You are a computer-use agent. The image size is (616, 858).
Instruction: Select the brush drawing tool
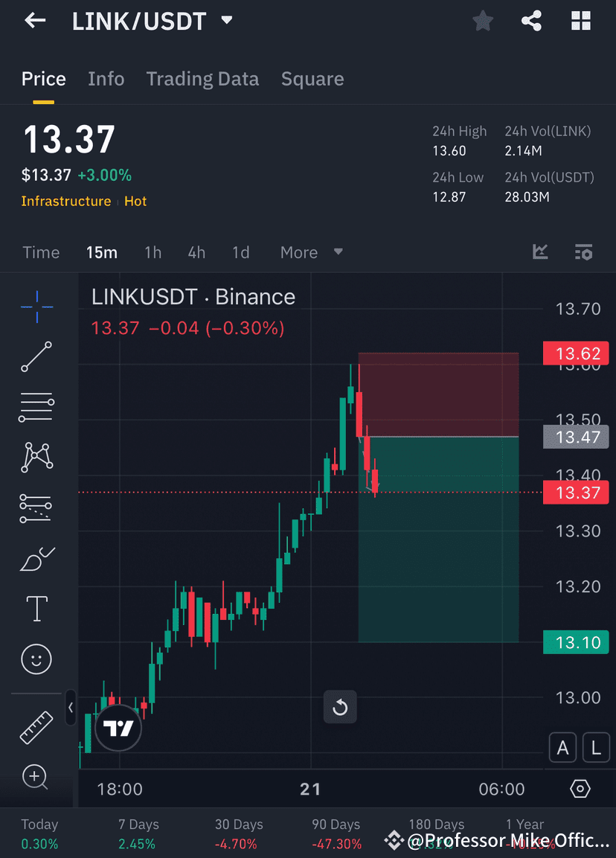coord(36,558)
